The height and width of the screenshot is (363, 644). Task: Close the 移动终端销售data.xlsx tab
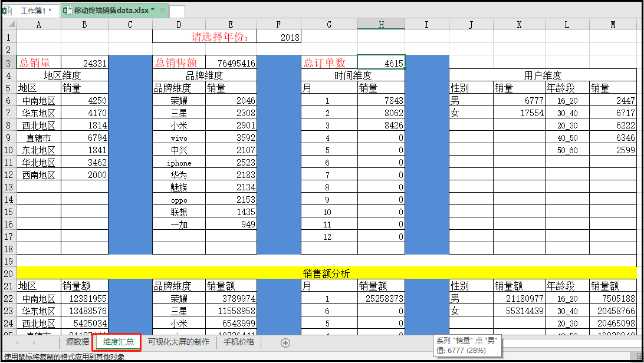point(163,10)
